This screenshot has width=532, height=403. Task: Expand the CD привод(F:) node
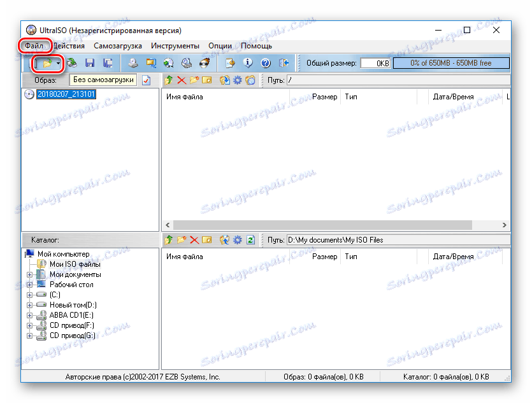(x=29, y=326)
